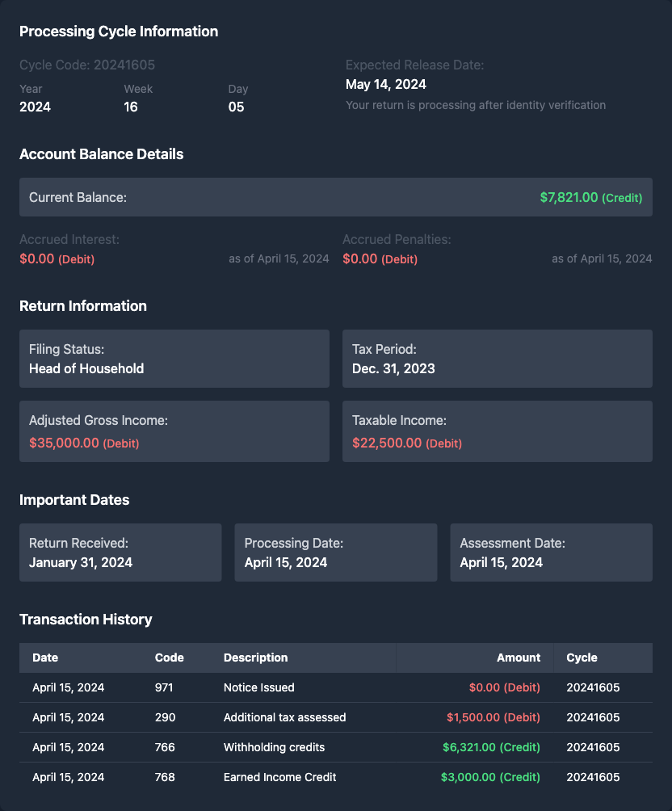Viewport: 672px width, 811px height.
Task: Click the Return Received January 31, 2024 card
Action: point(120,553)
